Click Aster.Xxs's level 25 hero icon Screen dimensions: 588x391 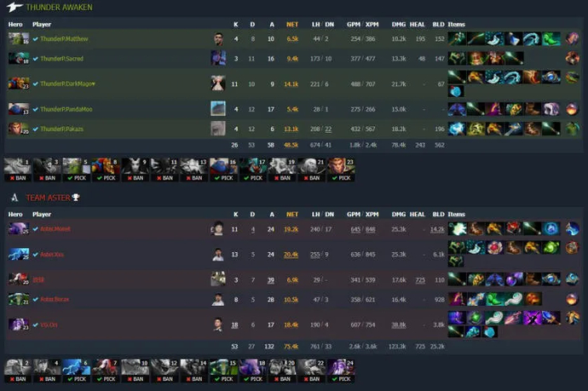pyautogui.click(x=19, y=254)
